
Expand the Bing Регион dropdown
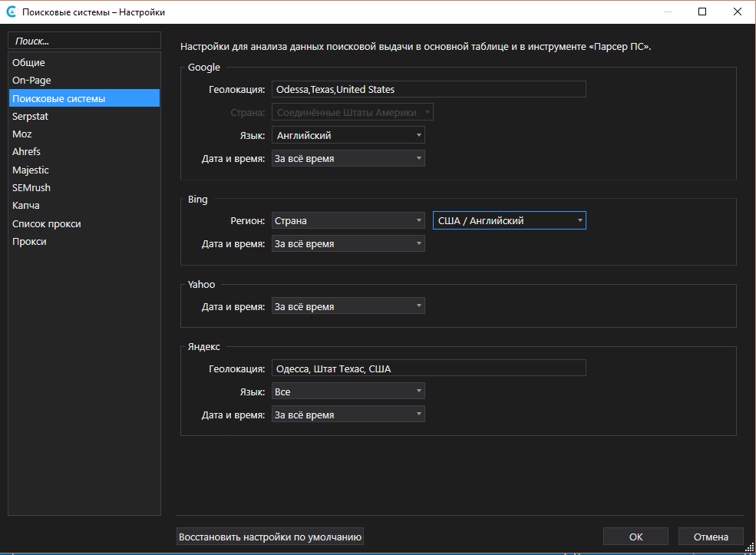click(x=348, y=221)
